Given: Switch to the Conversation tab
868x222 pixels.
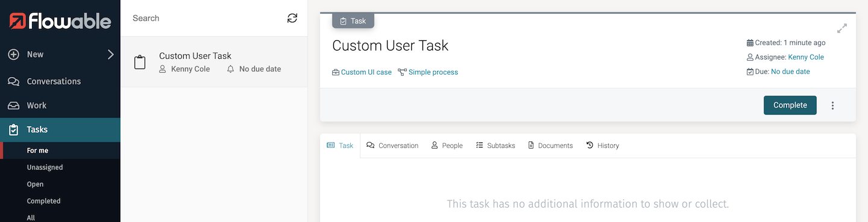Looking at the screenshot, I should click(392, 146).
